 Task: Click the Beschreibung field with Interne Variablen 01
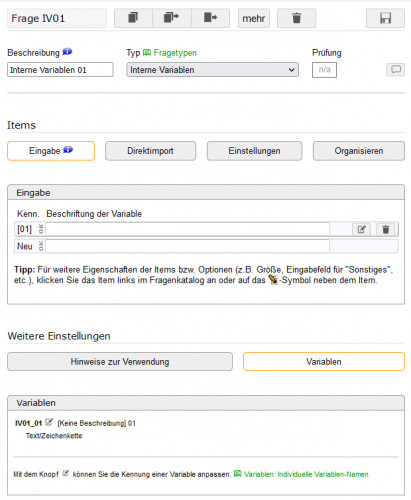60,70
